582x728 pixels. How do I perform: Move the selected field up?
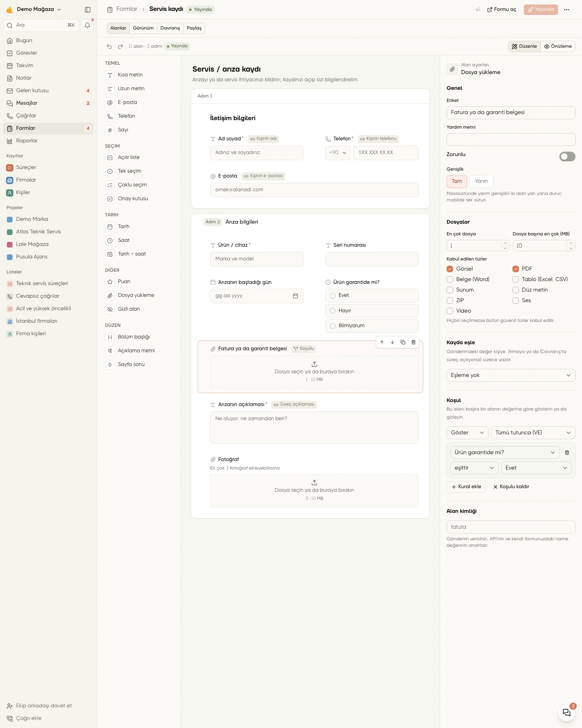[x=382, y=342]
